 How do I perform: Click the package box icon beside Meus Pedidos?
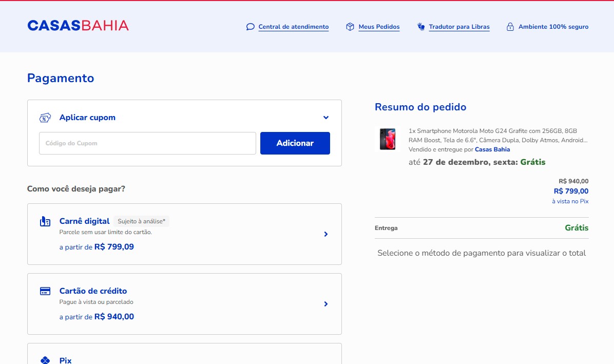350,27
